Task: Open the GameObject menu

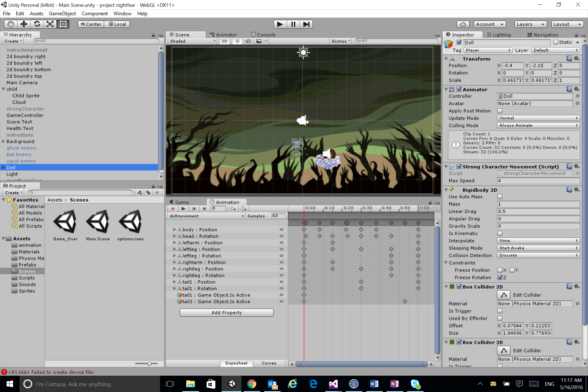Action: 62,13
